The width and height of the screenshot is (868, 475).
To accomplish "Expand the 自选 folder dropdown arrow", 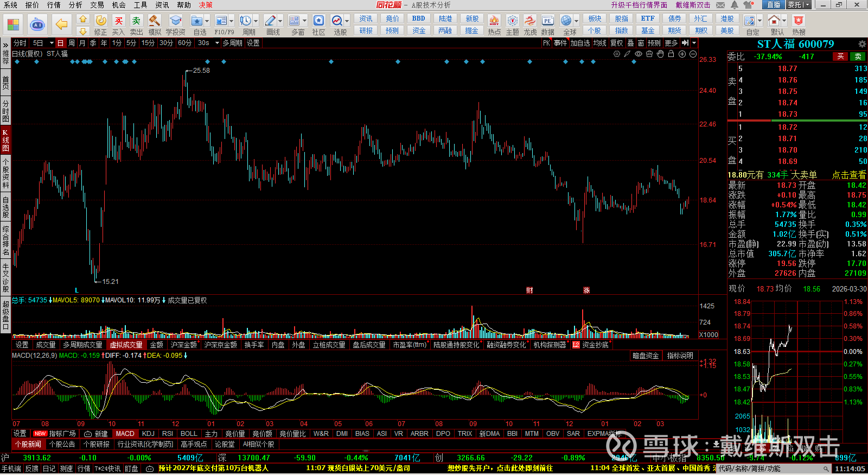I will (207, 21).
